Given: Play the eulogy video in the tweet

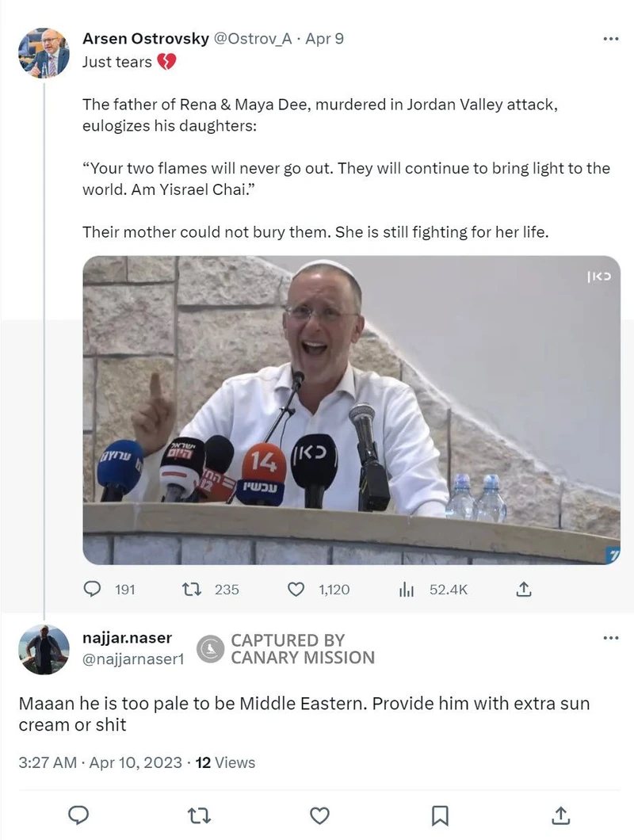Looking at the screenshot, I should (x=351, y=410).
